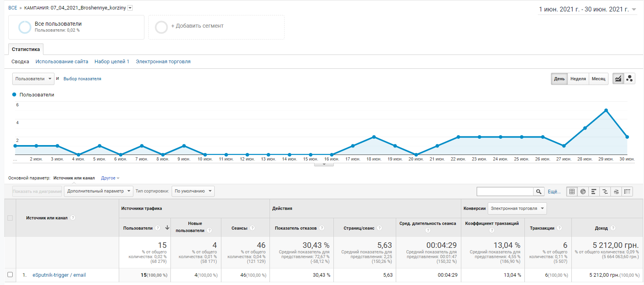Click the June 29 peak data point
This screenshot has width=644, height=285.
coord(606,110)
